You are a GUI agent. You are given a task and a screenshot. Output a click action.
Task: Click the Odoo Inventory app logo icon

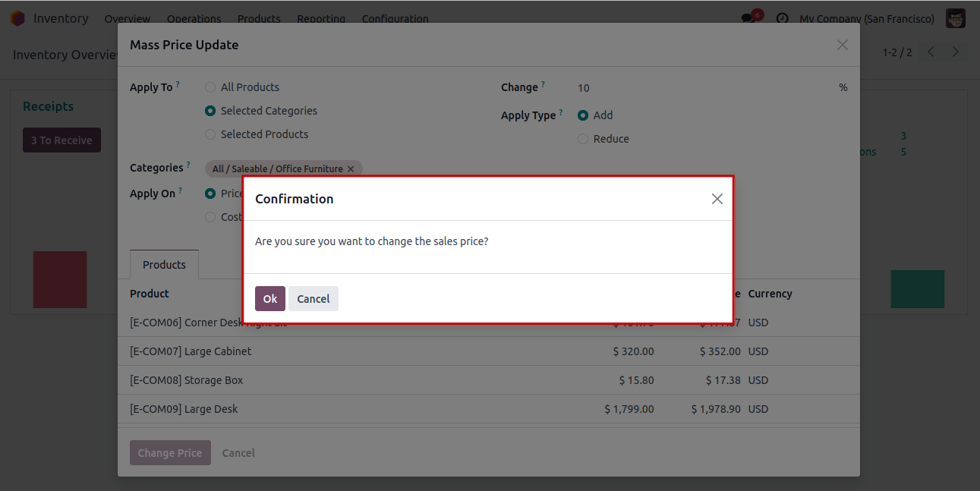coord(17,18)
